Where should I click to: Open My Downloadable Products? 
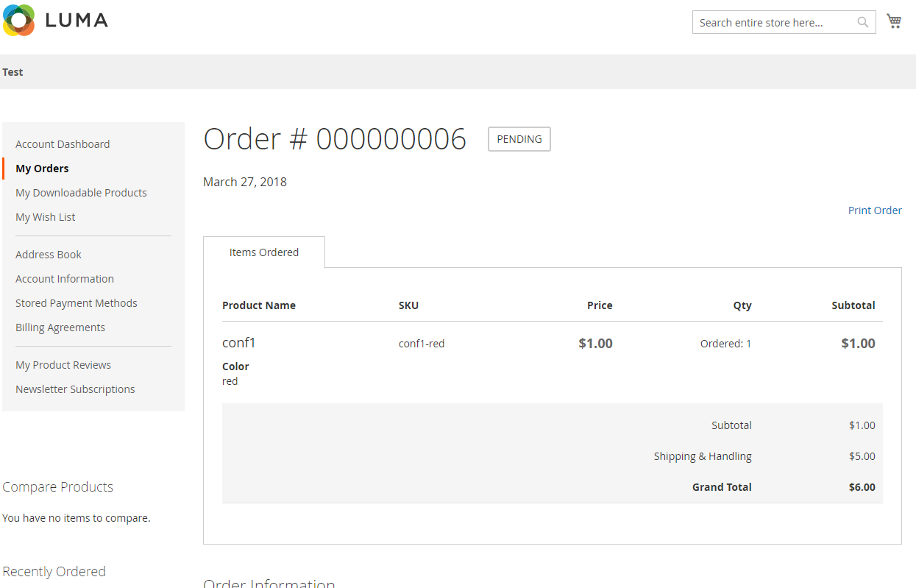tap(81, 192)
